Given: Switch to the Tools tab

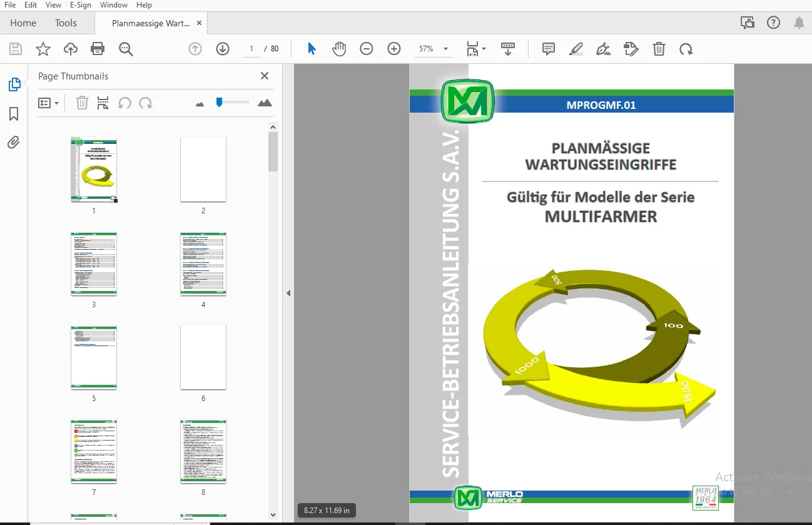Looking at the screenshot, I should click(66, 23).
